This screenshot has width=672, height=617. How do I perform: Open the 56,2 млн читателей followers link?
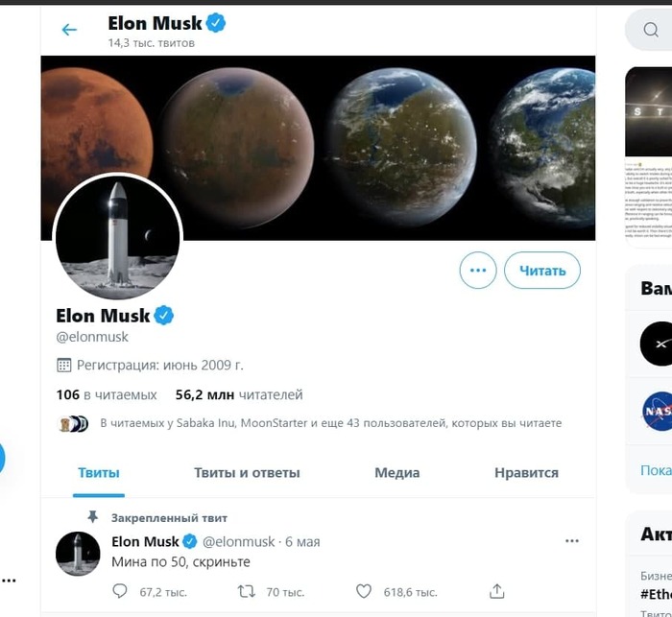239,394
